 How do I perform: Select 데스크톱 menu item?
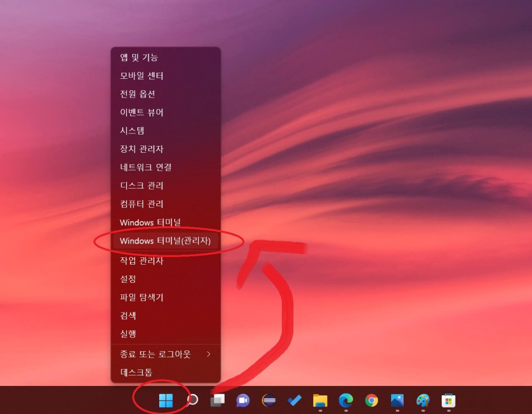(166, 373)
